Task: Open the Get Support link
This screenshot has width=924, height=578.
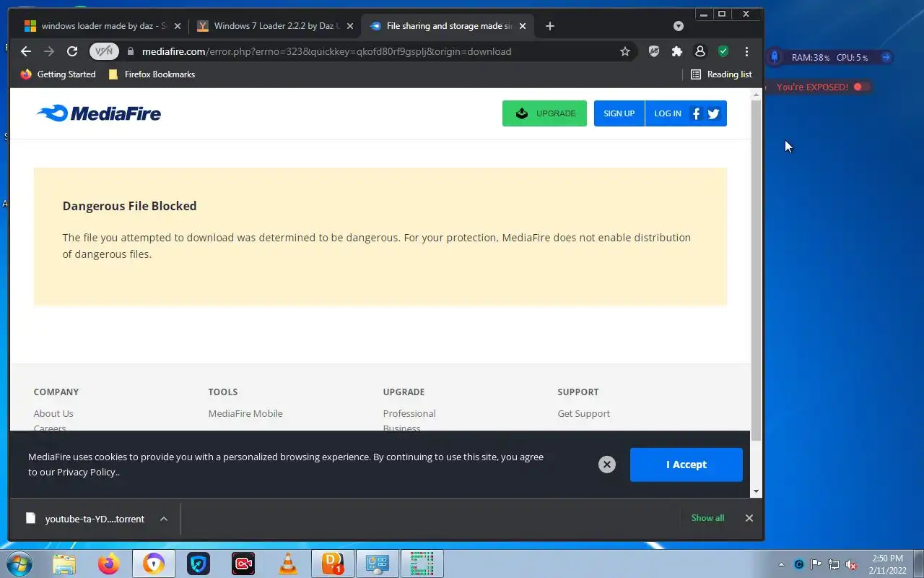Action: (x=583, y=413)
